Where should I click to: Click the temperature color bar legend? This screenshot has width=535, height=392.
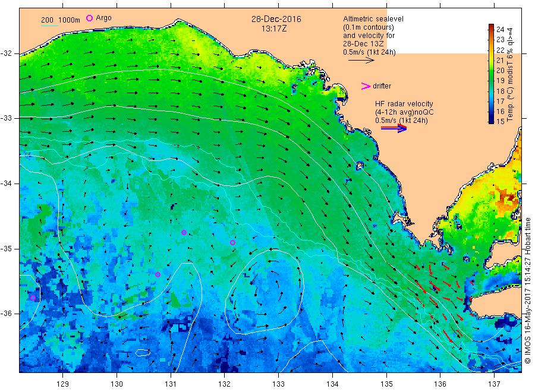491,74
